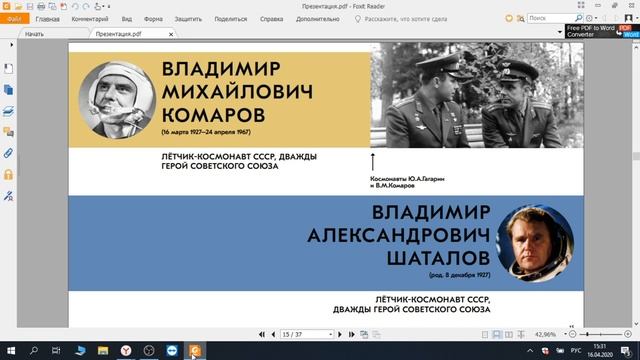
Task: Open the Signatures pen panel icon
Action: [x=8, y=196]
